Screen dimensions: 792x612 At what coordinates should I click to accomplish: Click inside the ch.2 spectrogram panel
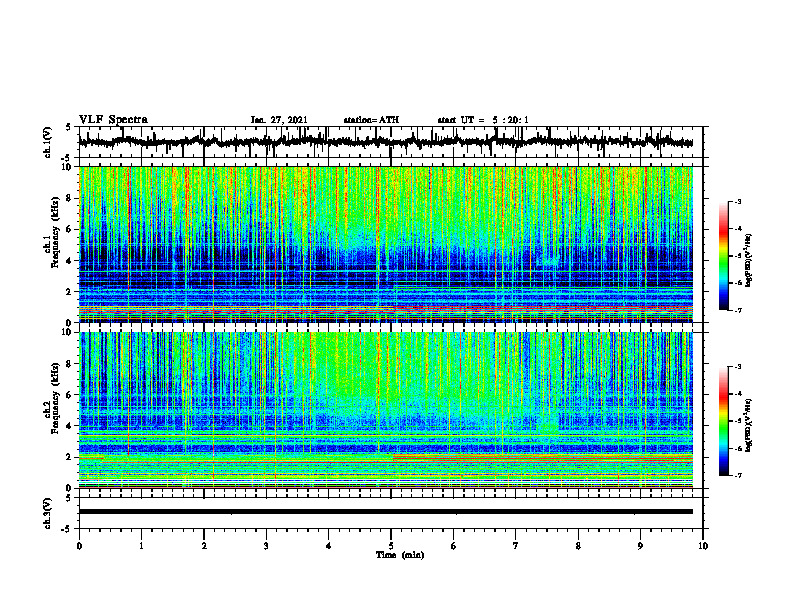pyautogui.click(x=386, y=410)
